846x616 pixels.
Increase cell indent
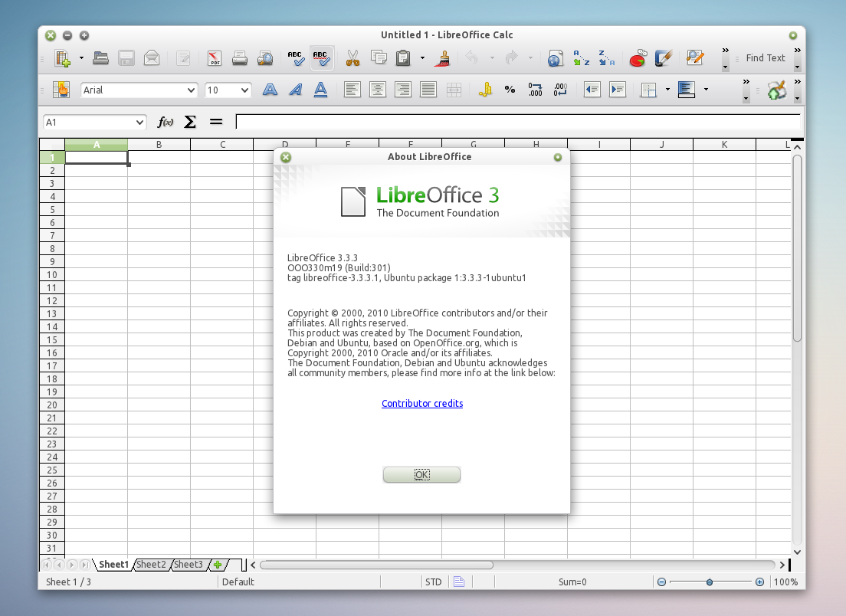point(618,90)
